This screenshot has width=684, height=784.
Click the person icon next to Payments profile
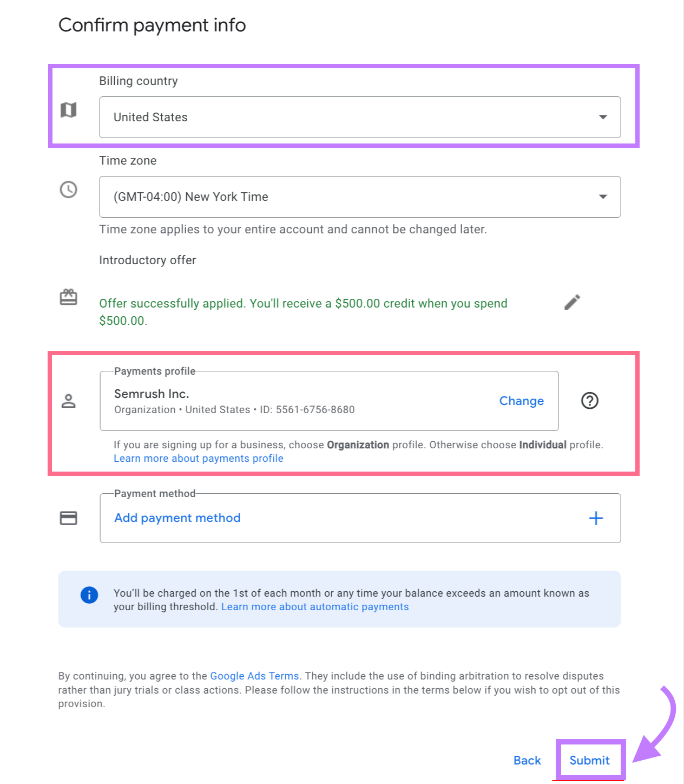[x=68, y=401]
